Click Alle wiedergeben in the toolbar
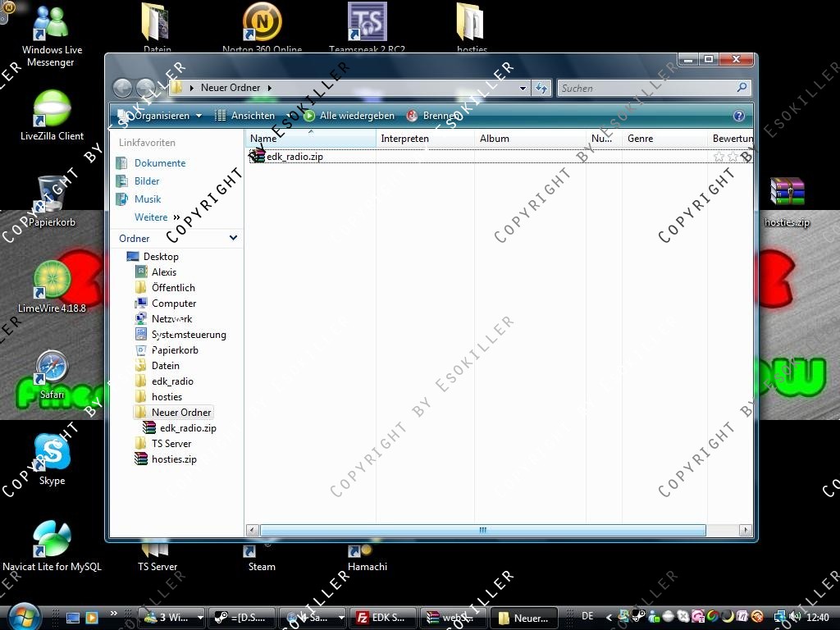840x630 pixels. 349,116
